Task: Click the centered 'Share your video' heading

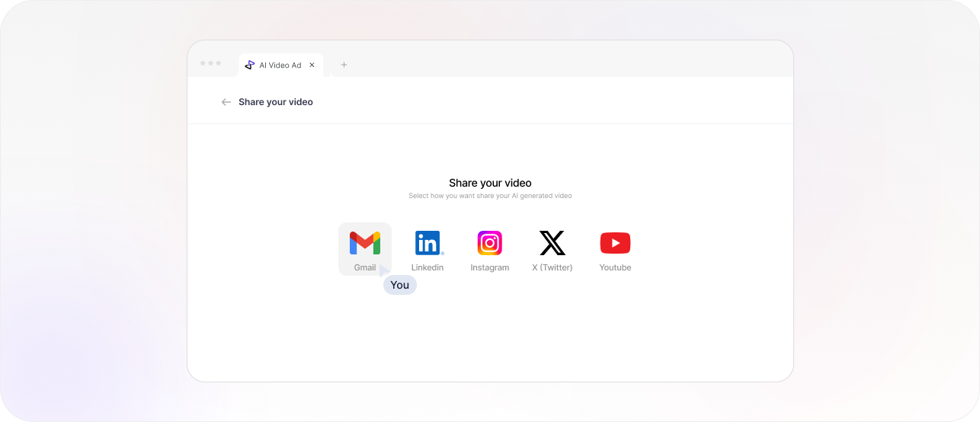Action: [490, 183]
